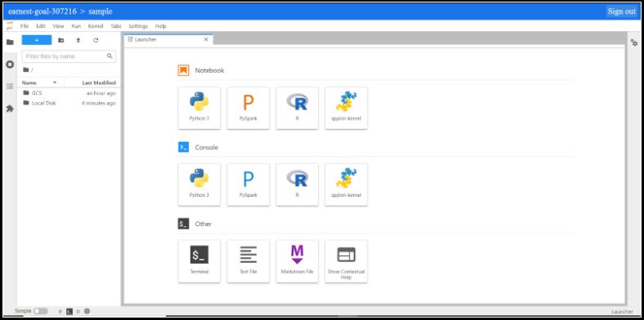644x320 pixels.
Task: Create a new folder in file browser
Action: (60, 40)
